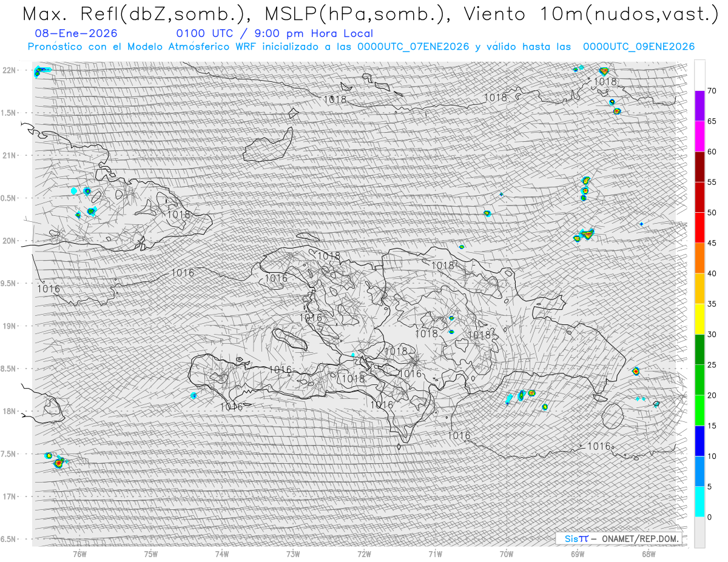Image resolution: width=728 pixels, height=562 pixels.
Task: Click the '73W' longitude label
Action: [293, 554]
